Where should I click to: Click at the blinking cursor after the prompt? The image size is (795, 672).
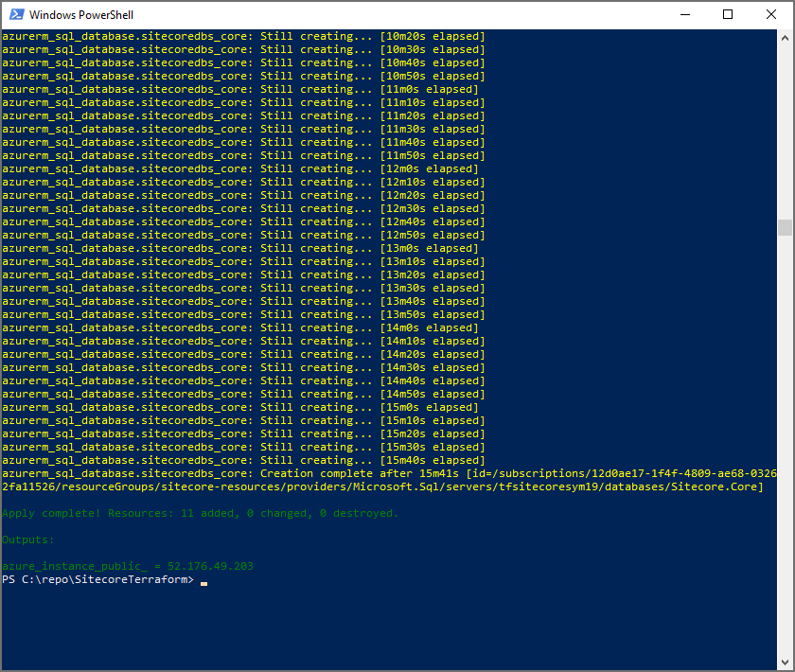click(203, 580)
